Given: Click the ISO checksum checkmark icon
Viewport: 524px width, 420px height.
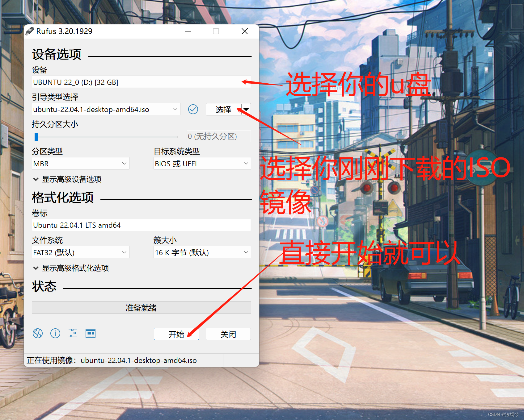Looking at the screenshot, I should tap(193, 109).
